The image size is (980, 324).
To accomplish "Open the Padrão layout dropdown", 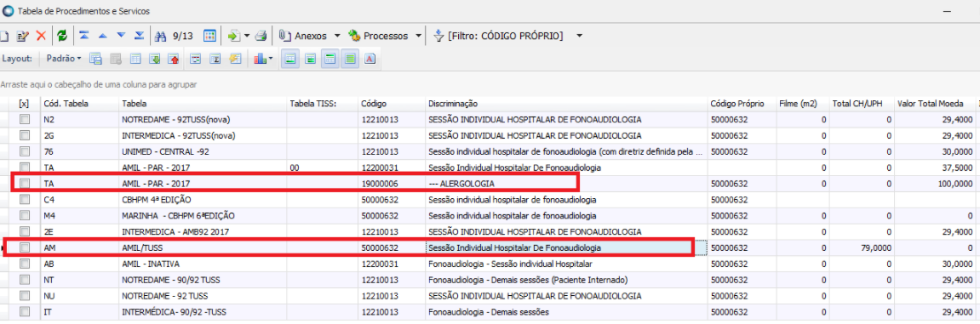I will pyautogui.click(x=64, y=59).
